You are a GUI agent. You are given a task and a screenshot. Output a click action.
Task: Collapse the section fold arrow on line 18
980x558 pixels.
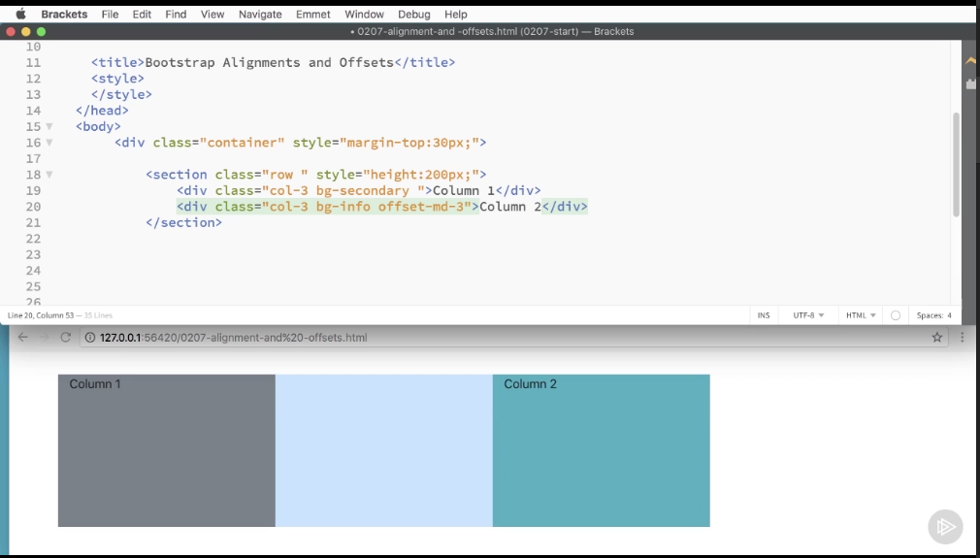point(49,175)
